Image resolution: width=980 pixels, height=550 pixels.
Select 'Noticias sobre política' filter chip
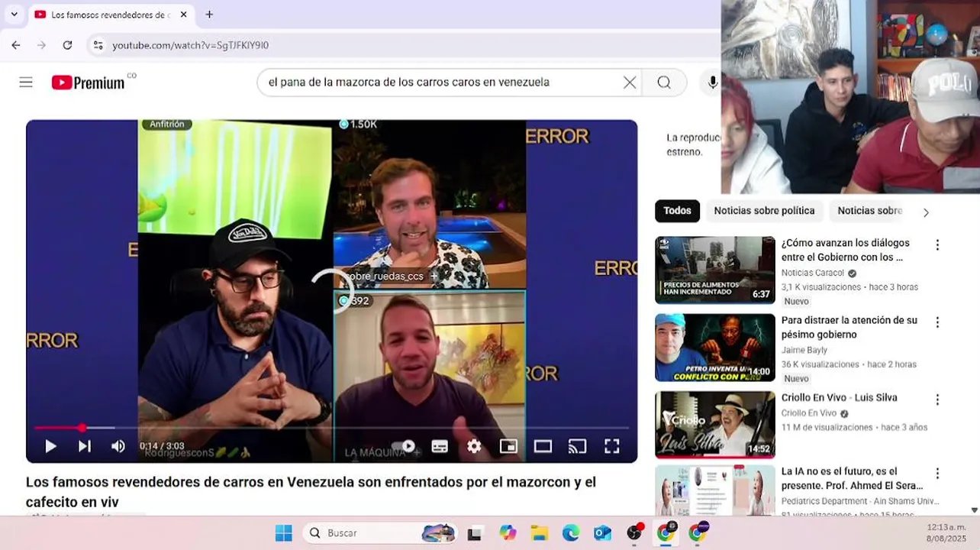tap(764, 211)
